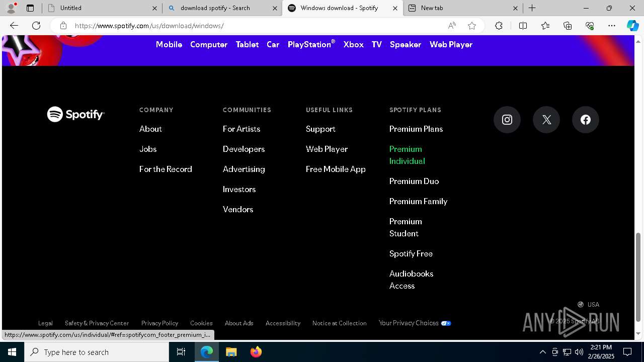Open Premium Family plan link
This screenshot has width=644, height=362.
pos(419,201)
